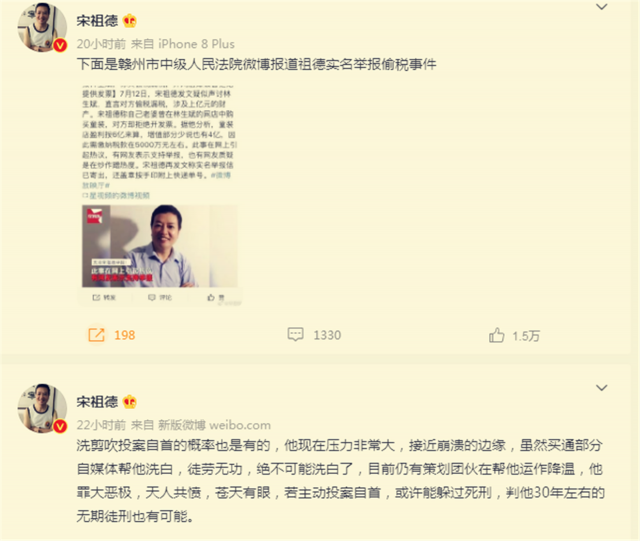The image size is (640, 541).
Task: Expand the first post's chevron options menu
Action: 602,7
